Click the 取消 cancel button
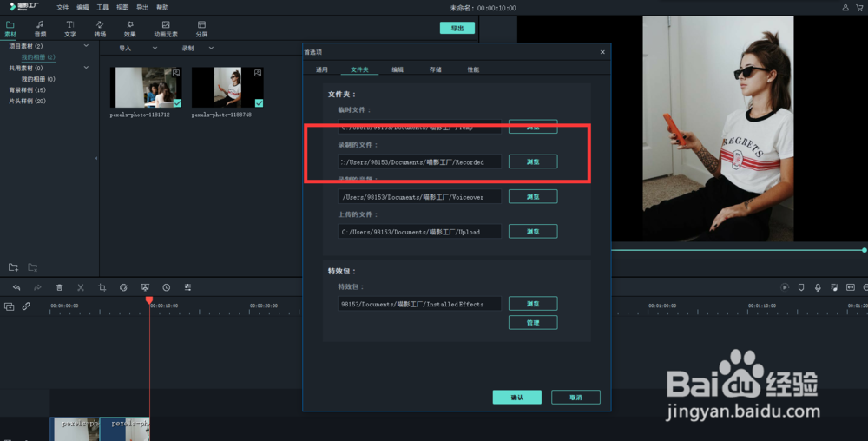The image size is (868, 441). tap(575, 398)
